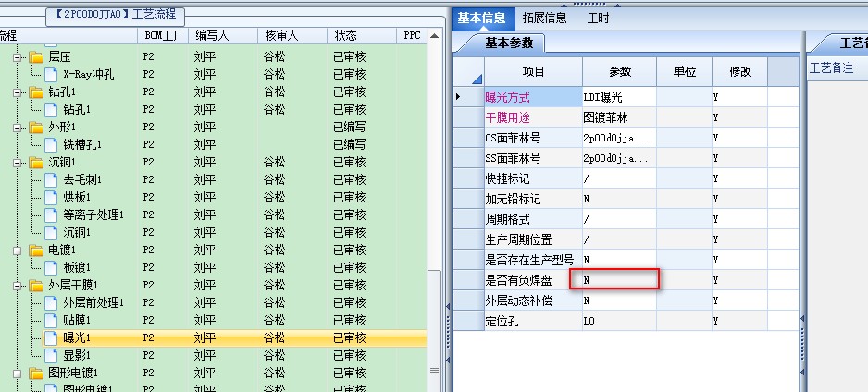
Task: Click the 快捷标记 item cell
Action: coord(533,179)
